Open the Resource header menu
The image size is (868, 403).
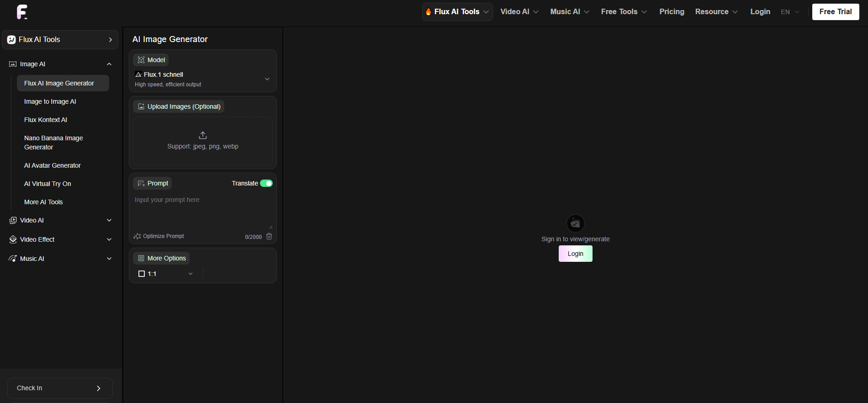716,12
